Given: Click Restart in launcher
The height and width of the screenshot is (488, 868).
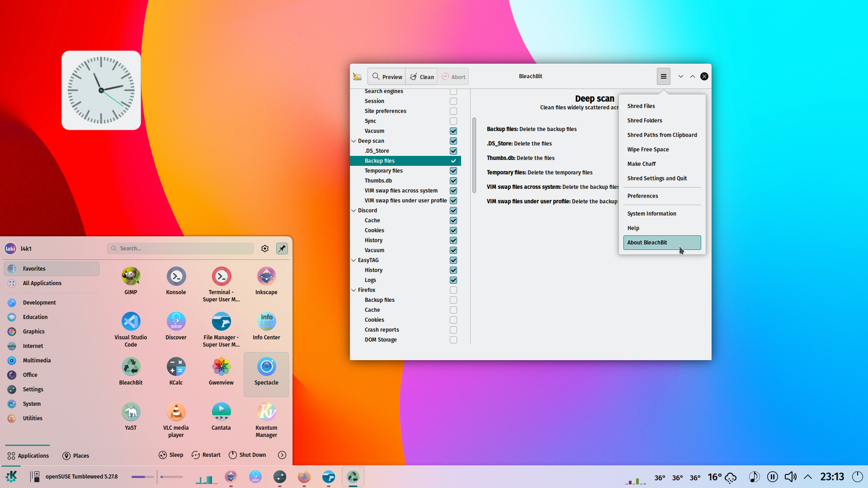Looking at the screenshot, I should click(206, 455).
